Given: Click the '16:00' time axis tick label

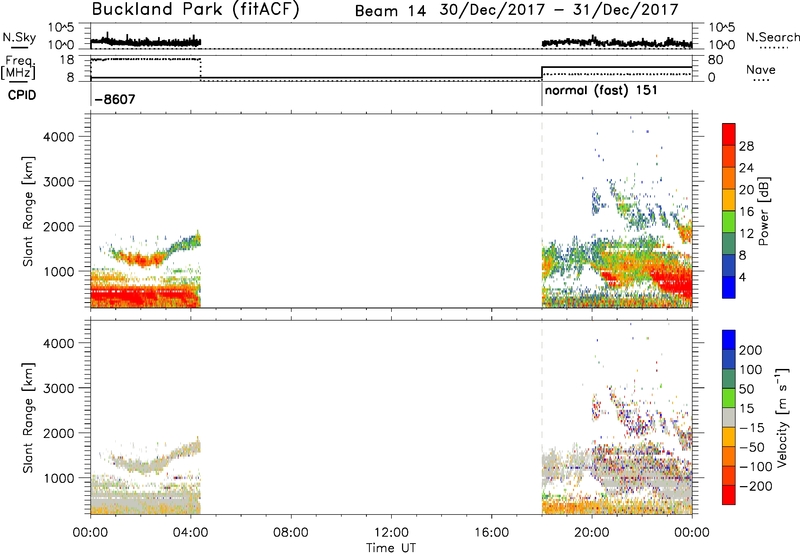Looking at the screenshot, I should (x=491, y=533).
